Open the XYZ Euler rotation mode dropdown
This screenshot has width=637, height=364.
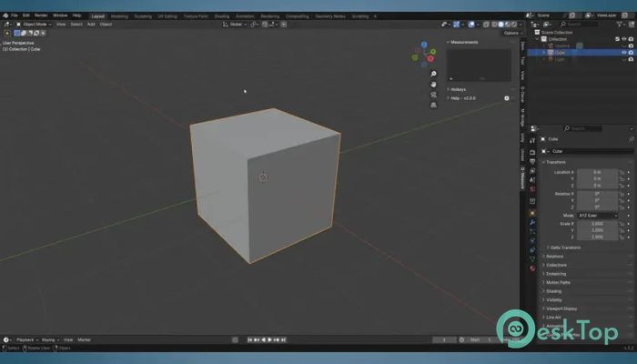point(597,216)
